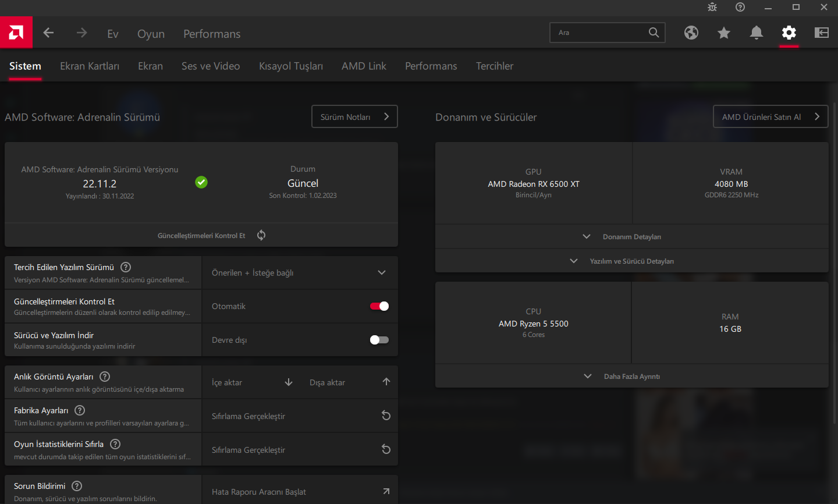
Task: Click the Dışa aktar up arrow
Action: coord(386,382)
